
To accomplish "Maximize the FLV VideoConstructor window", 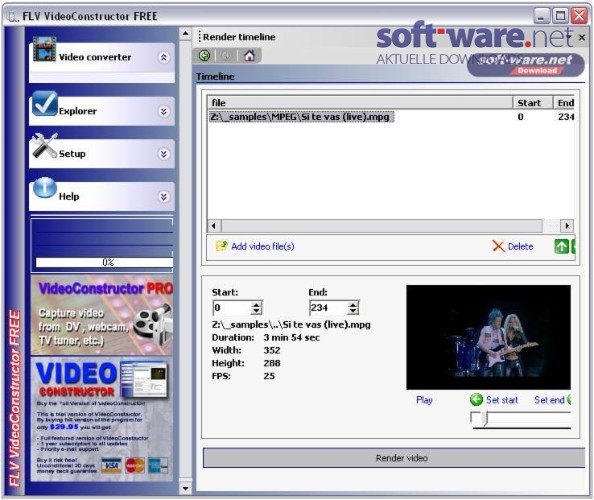I will pos(560,16).
